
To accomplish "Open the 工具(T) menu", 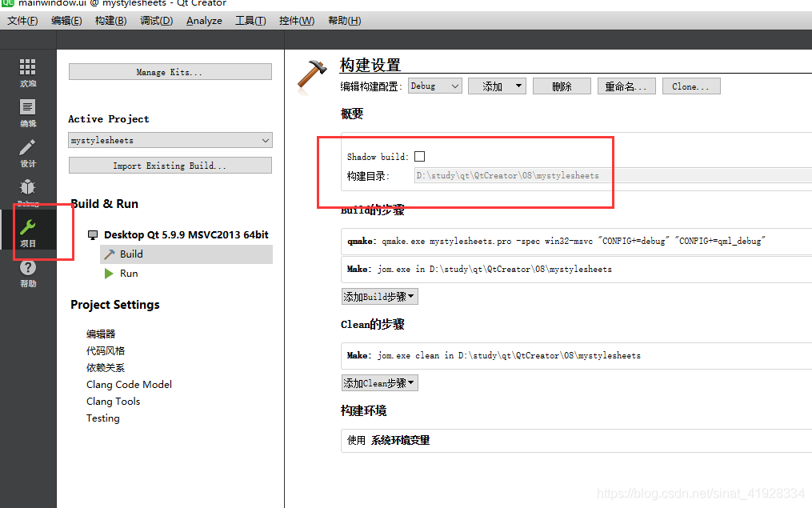I will pos(250,21).
